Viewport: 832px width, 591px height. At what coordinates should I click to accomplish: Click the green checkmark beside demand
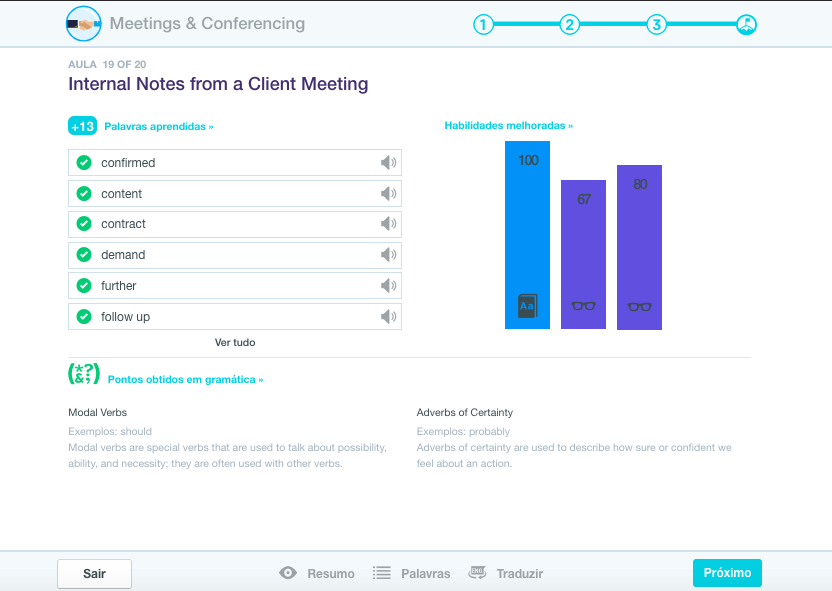pyautogui.click(x=84, y=255)
